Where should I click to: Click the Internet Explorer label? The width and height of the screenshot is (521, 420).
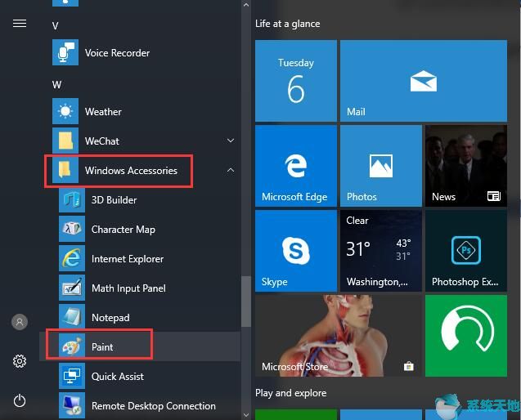(128, 259)
